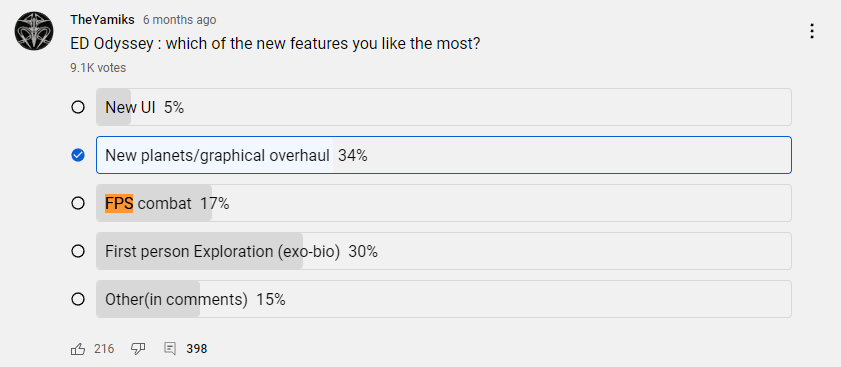Choose the FPS combat 17% poll option

(444, 203)
